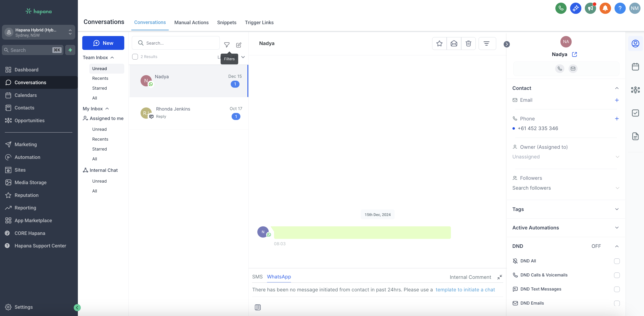Image resolution: width=644 pixels, height=316 pixels.
Task: Click the Filters funnel icon
Action: point(227,45)
